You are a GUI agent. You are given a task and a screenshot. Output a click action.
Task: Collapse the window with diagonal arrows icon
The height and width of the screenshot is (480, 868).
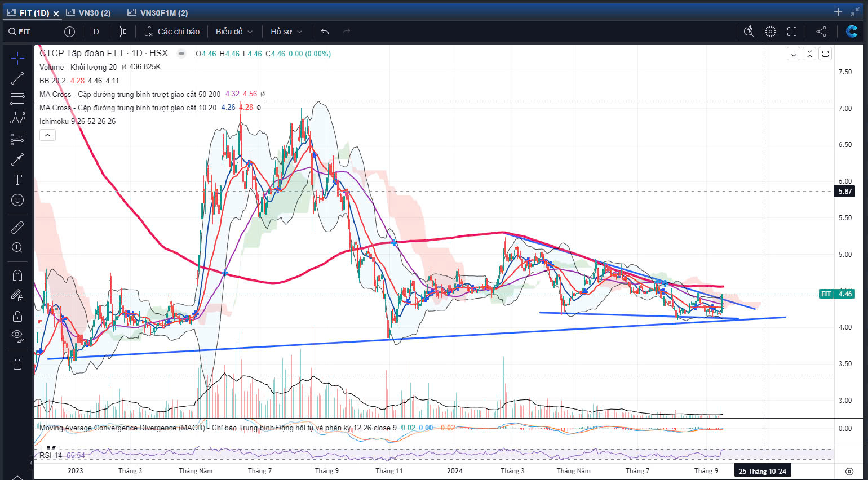[x=855, y=12]
